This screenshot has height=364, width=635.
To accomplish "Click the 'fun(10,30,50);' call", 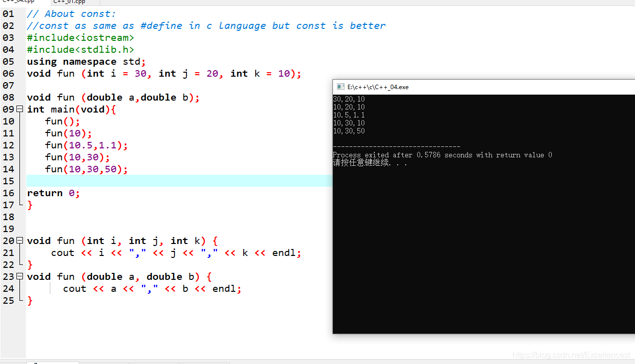I will pyautogui.click(x=87, y=169).
